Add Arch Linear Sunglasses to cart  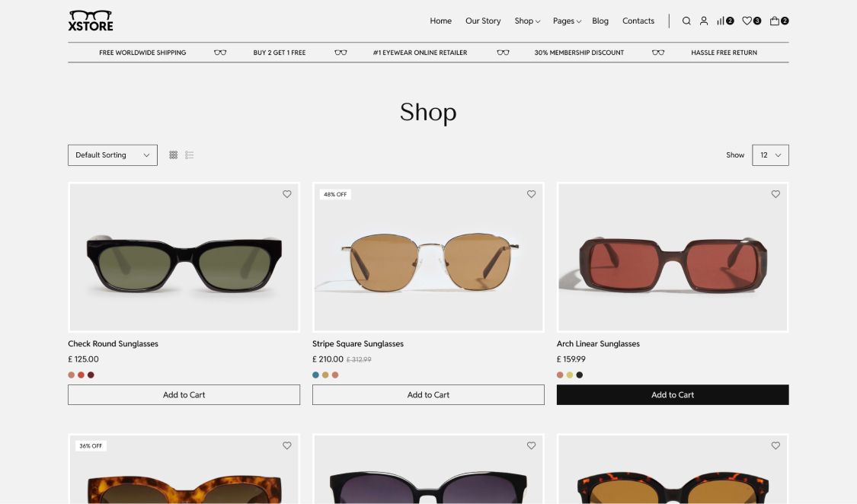click(x=673, y=395)
